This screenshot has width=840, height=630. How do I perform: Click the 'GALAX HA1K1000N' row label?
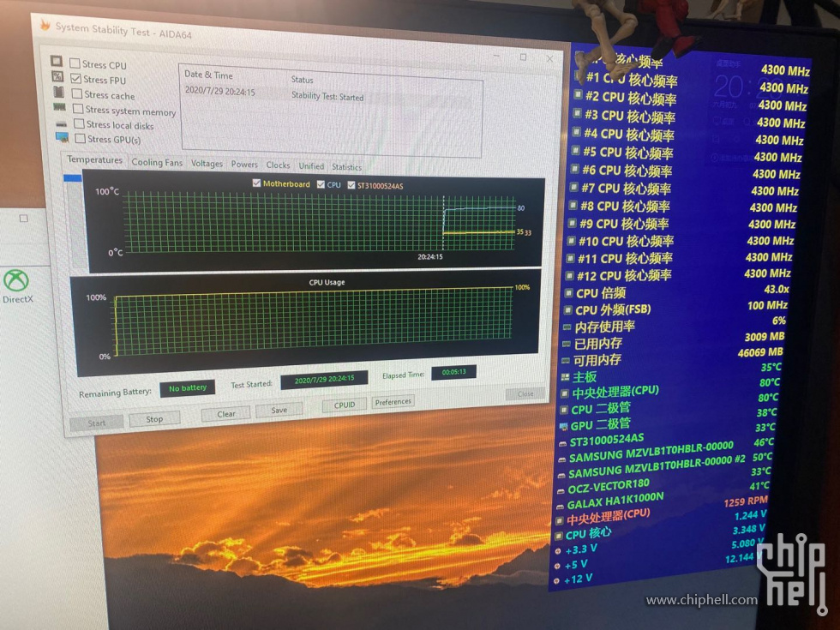(x=615, y=502)
